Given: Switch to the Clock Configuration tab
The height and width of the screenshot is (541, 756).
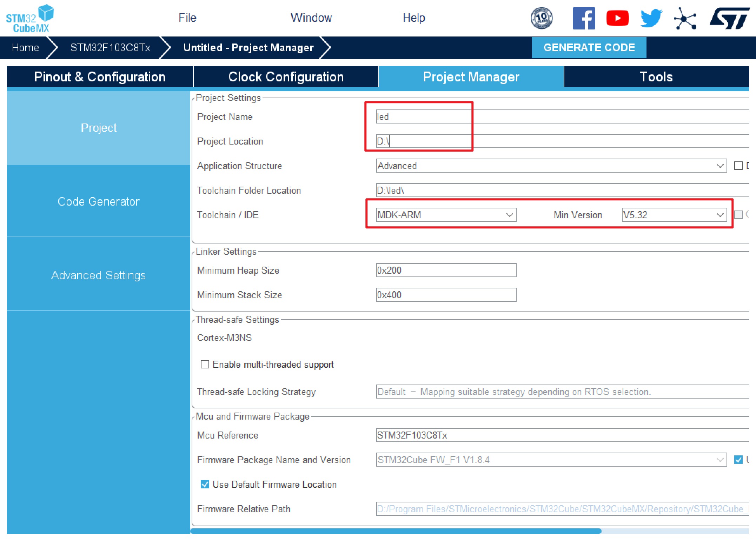Looking at the screenshot, I should (286, 77).
